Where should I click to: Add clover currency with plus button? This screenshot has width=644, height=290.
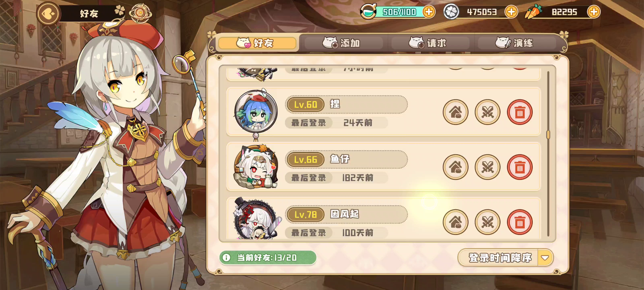tap(511, 12)
